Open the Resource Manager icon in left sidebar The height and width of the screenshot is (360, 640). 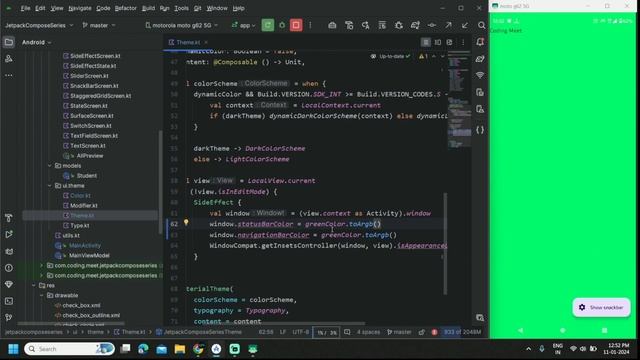9,59
